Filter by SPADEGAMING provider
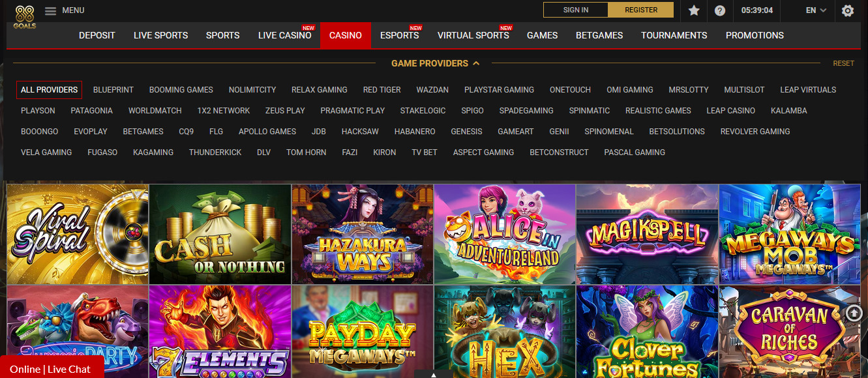Image resolution: width=868 pixels, height=378 pixels. (526, 111)
